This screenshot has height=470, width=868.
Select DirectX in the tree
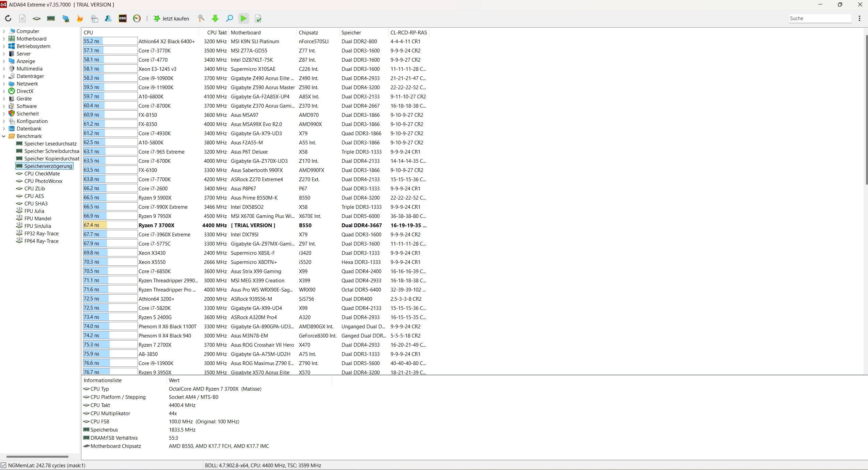point(25,91)
